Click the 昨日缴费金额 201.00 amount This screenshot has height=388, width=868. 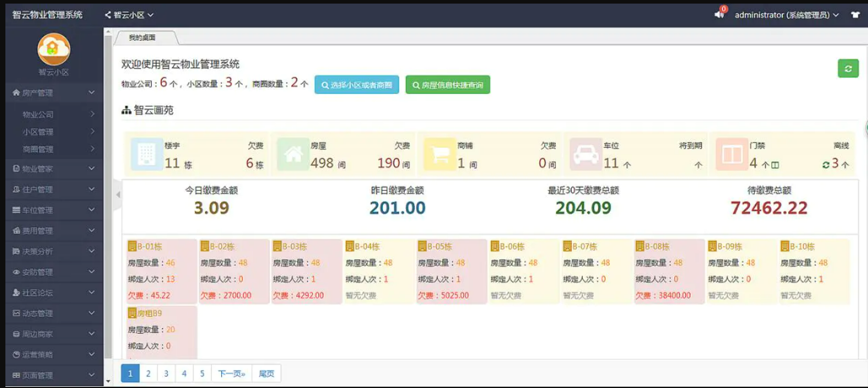[x=397, y=208]
